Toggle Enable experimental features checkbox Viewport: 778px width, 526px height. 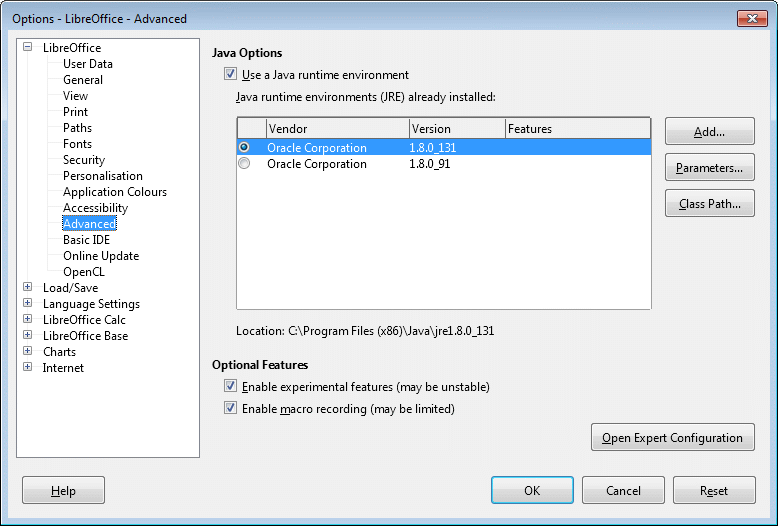click(230, 386)
